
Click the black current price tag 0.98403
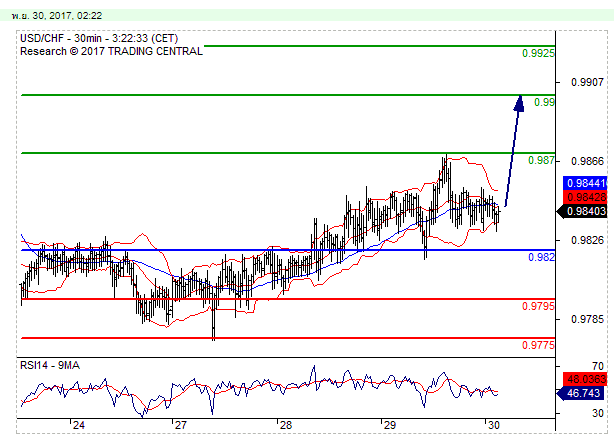click(x=582, y=211)
